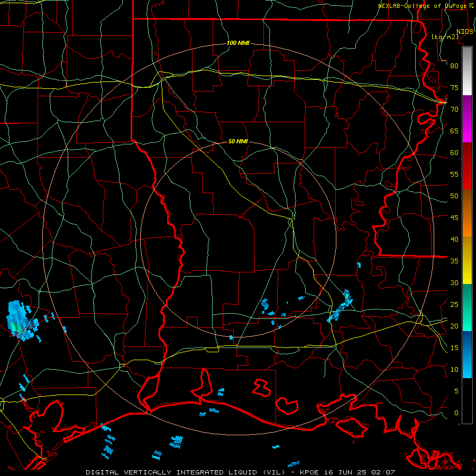Click the 50 NMI range ring label
This screenshot has width=476, height=476.
[x=238, y=141]
